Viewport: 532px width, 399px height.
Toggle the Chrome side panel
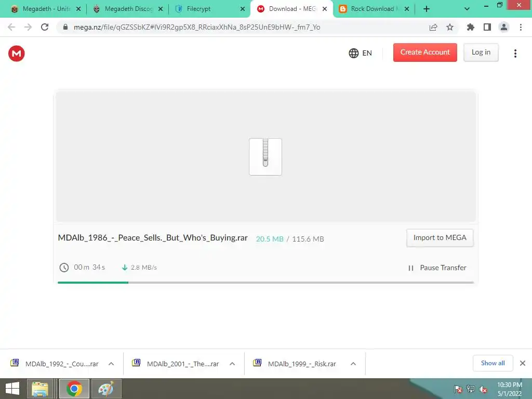pyautogui.click(x=487, y=27)
